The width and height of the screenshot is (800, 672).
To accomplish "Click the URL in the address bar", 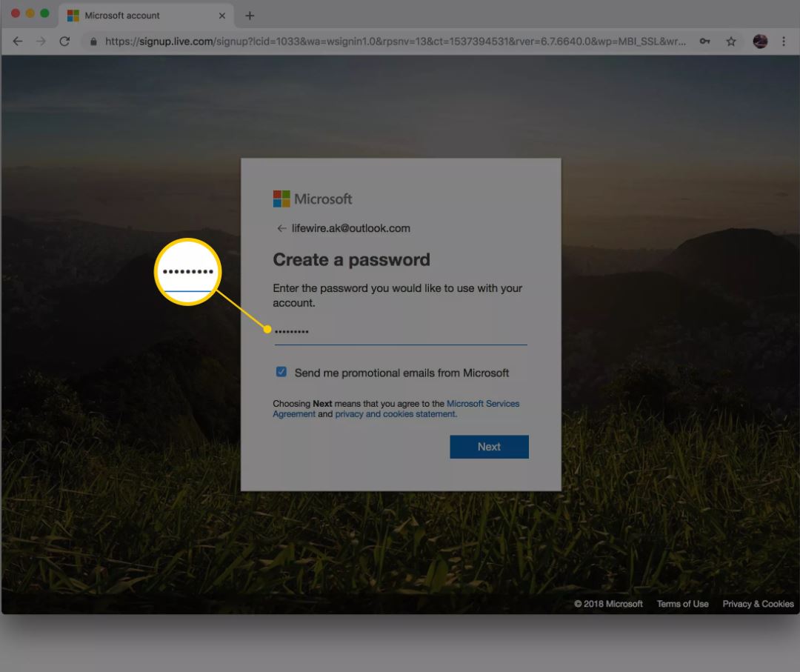I will click(395, 41).
